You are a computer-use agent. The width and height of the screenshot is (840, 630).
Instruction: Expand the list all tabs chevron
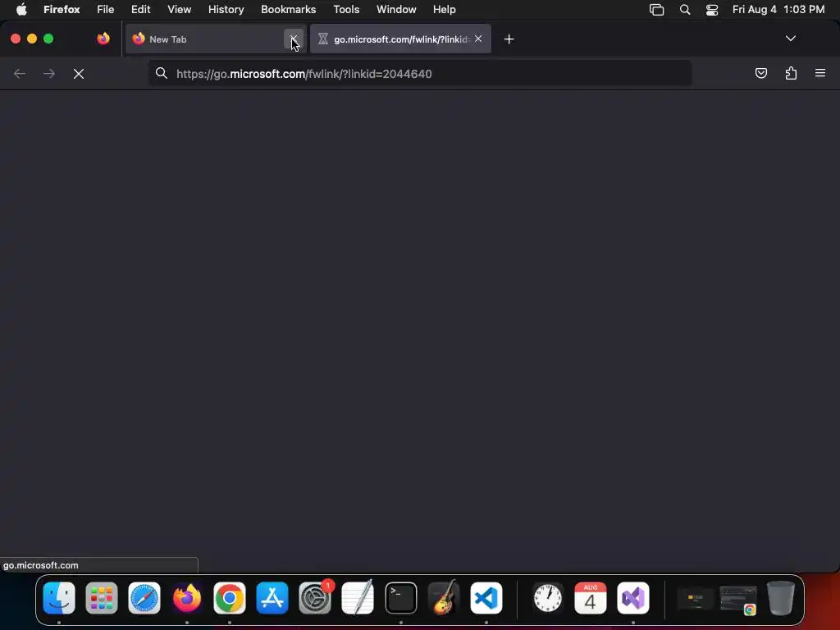pyautogui.click(x=790, y=39)
